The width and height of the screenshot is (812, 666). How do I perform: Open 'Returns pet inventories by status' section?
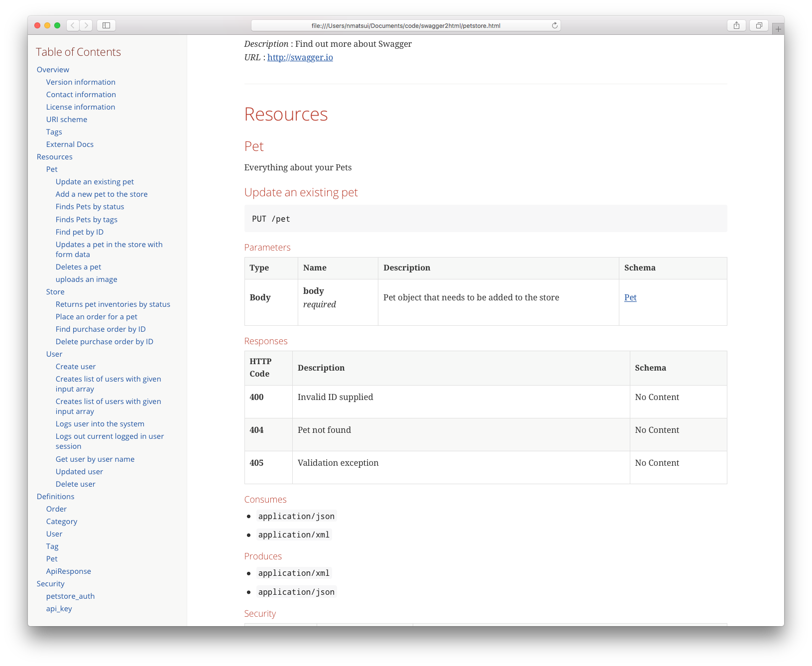[113, 304]
